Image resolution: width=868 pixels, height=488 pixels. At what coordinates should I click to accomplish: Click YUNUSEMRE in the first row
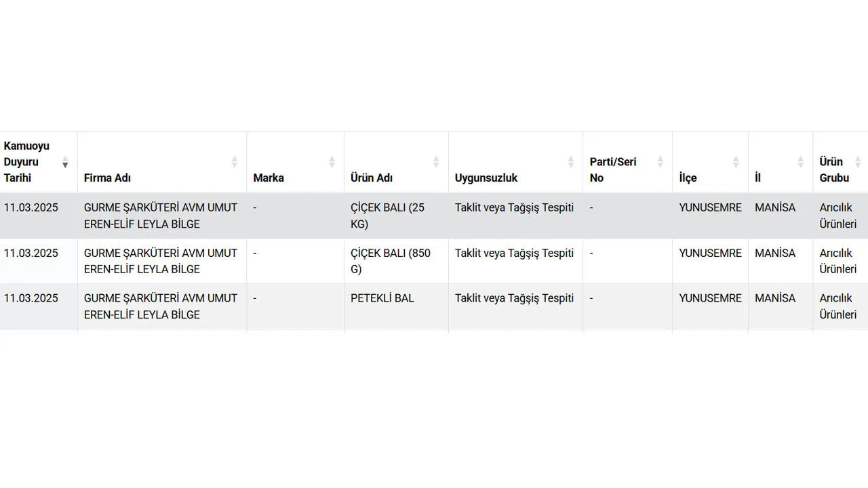pyautogui.click(x=710, y=207)
